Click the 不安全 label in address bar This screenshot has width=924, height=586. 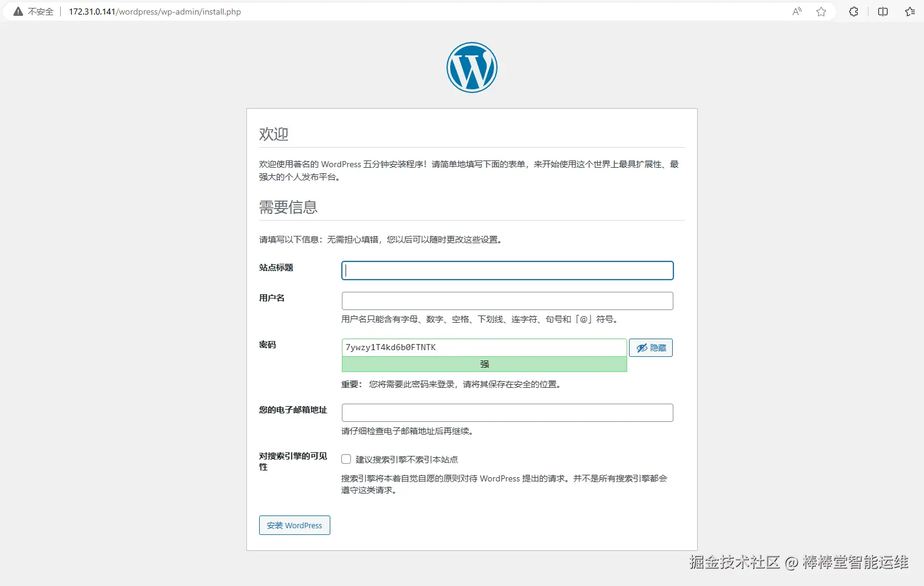click(41, 12)
